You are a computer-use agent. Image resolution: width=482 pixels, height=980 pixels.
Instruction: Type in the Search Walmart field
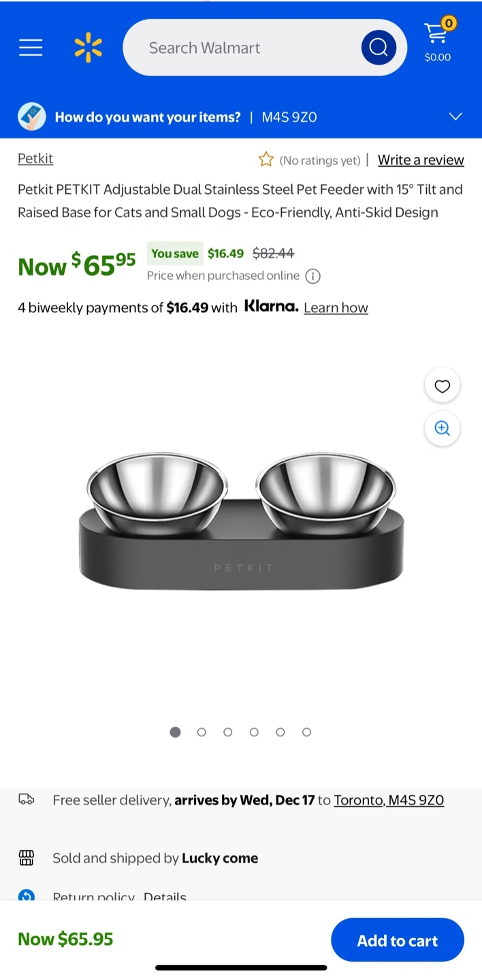[x=245, y=48]
